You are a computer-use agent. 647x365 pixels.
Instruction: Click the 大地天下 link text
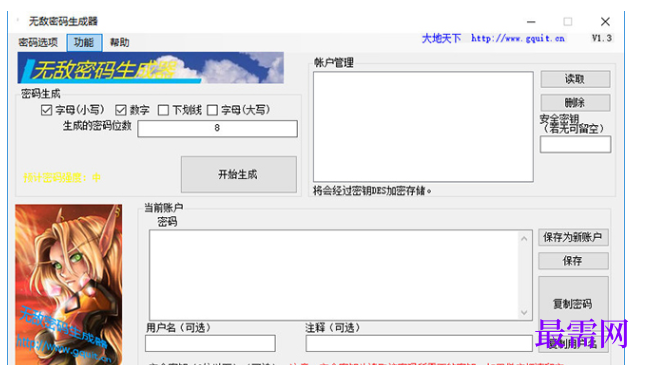click(441, 38)
